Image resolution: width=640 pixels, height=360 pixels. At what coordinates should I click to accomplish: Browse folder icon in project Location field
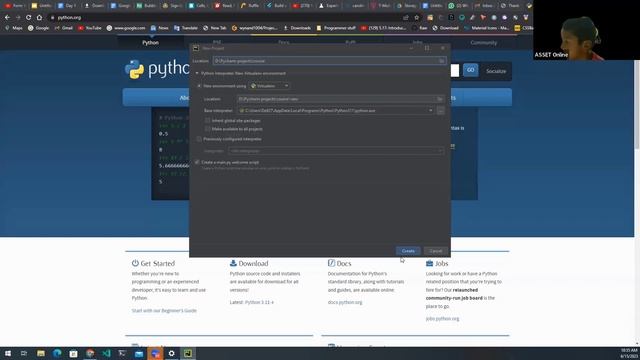[x=442, y=61]
